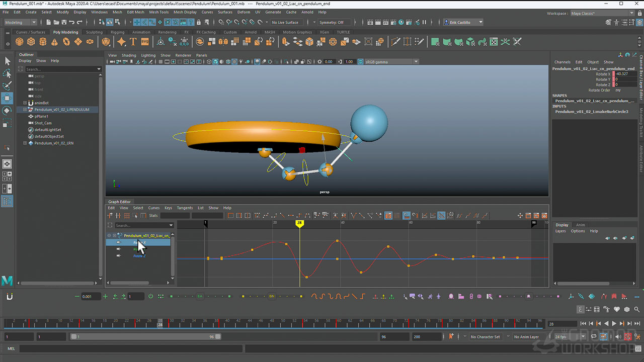The width and height of the screenshot is (644, 362).
Task: Click the Rotate X value field
Action: tap(624, 74)
